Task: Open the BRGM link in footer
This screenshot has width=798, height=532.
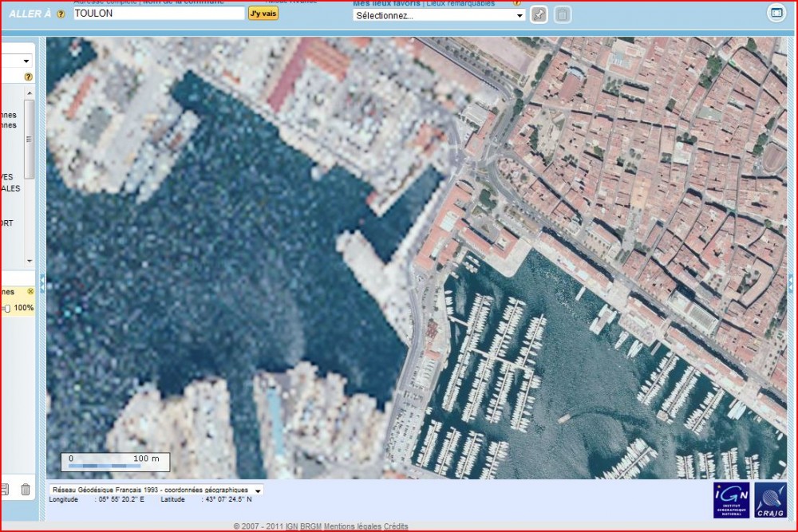Action: point(311,526)
